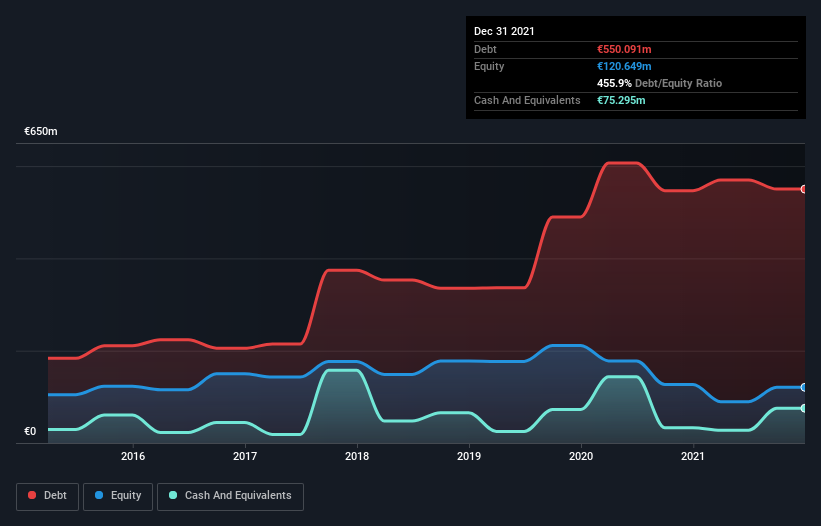Select the 2019 x-axis label
This screenshot has width=821, height=526.
[x=469, y=456]
